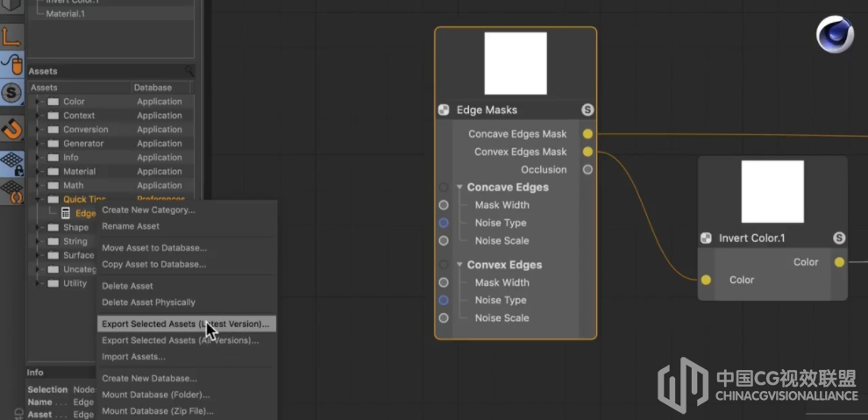Collapse the Convex Edges group
This screenshot has width=868, height=420.
[459, 265]
